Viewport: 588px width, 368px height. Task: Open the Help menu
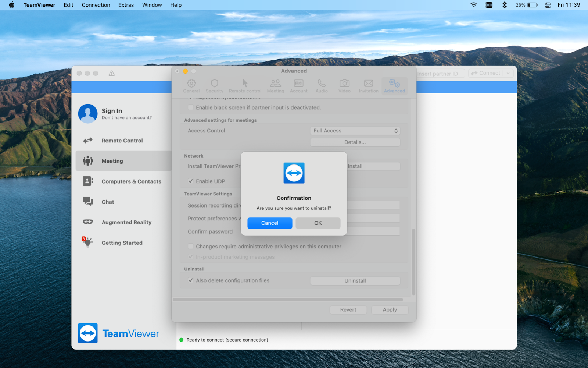(x=176, y=5)
